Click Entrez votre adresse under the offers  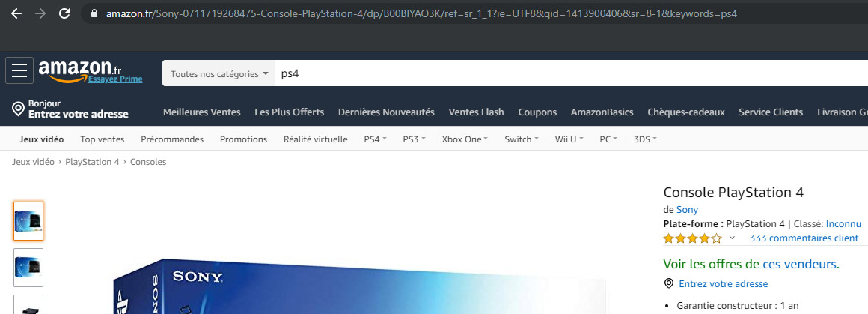tap(724, 283)
